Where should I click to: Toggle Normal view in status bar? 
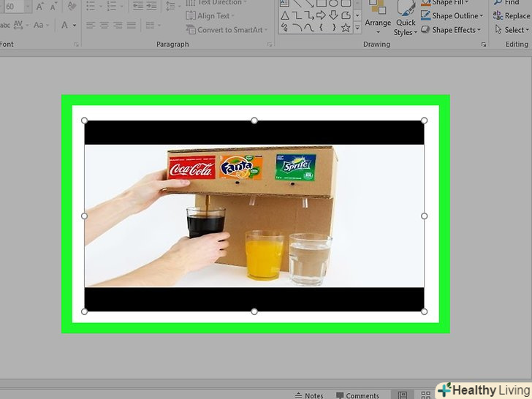coord(401,395)
